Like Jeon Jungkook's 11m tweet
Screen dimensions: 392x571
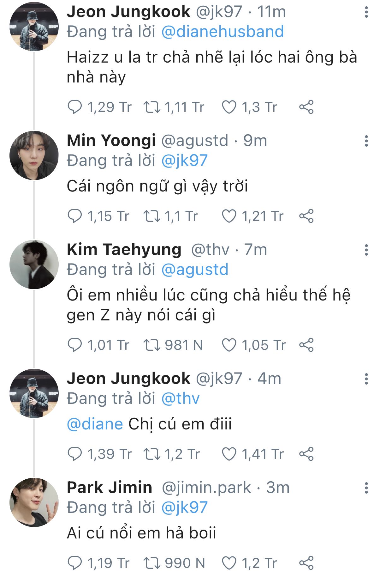click(x=229, y=107)
